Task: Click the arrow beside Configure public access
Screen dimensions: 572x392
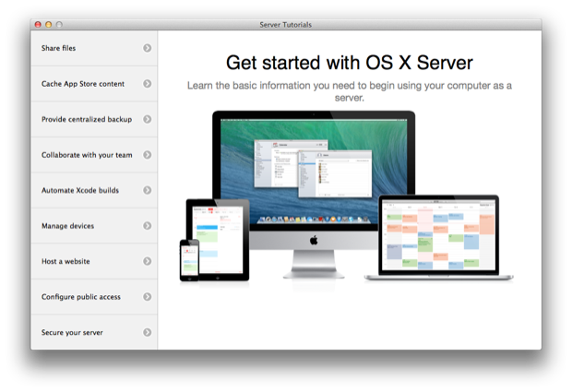Action: click(x=147, y=297)
